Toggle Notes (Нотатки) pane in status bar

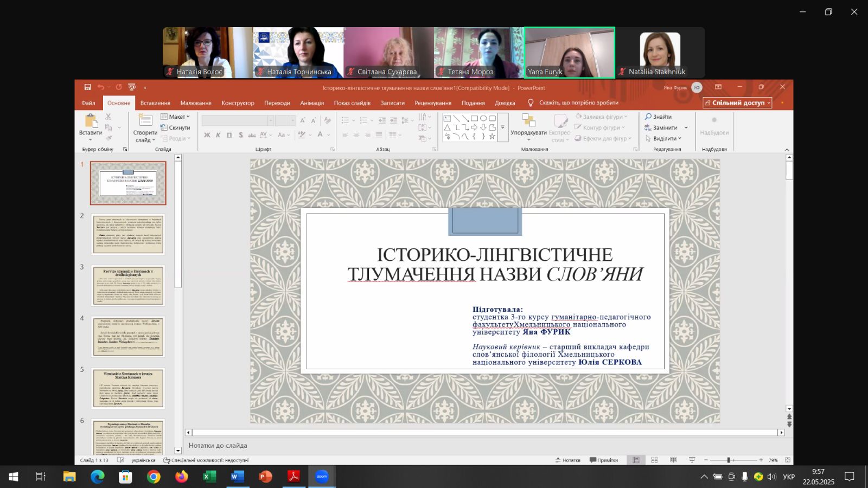[567, 460]
